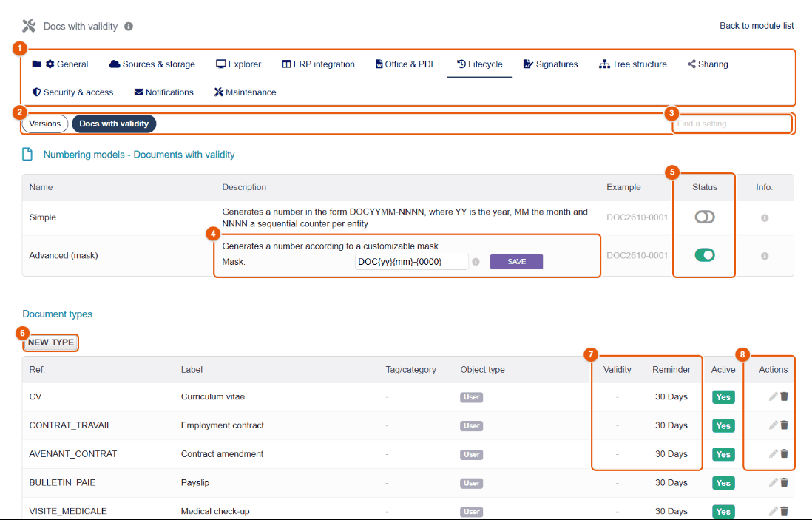Open the Sharing tab
Screen dimensions: 812x520
708,64
